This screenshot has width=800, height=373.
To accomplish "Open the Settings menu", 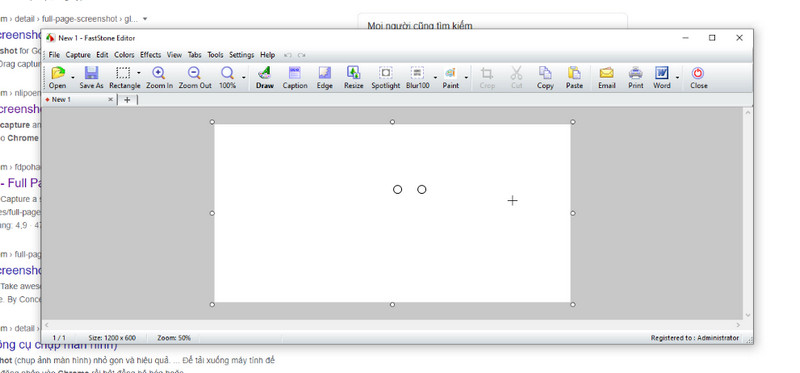I will coord(241,55).
